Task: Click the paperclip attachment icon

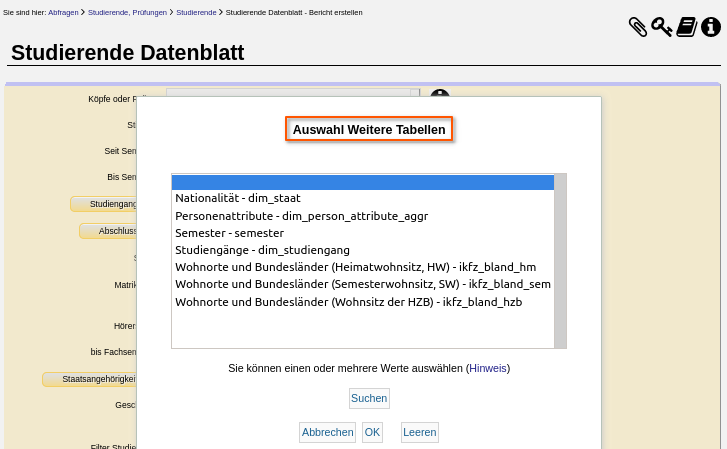Action: 638,27
